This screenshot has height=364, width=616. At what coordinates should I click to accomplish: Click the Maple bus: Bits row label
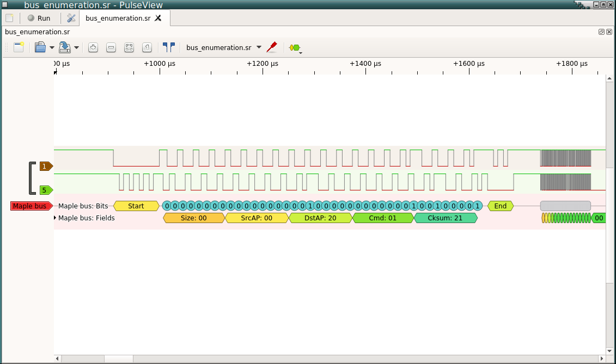[x=83, y=206]
